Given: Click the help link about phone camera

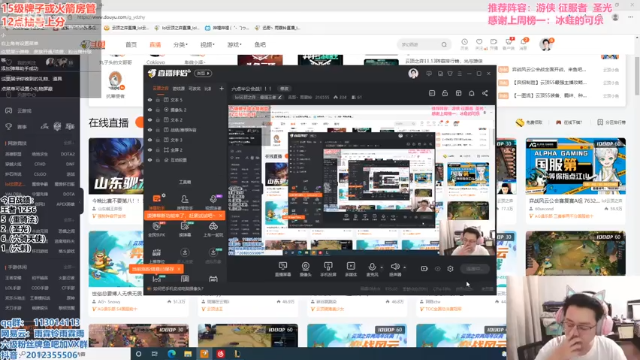Looking at the screenshot, I should [x=178, y=289].
